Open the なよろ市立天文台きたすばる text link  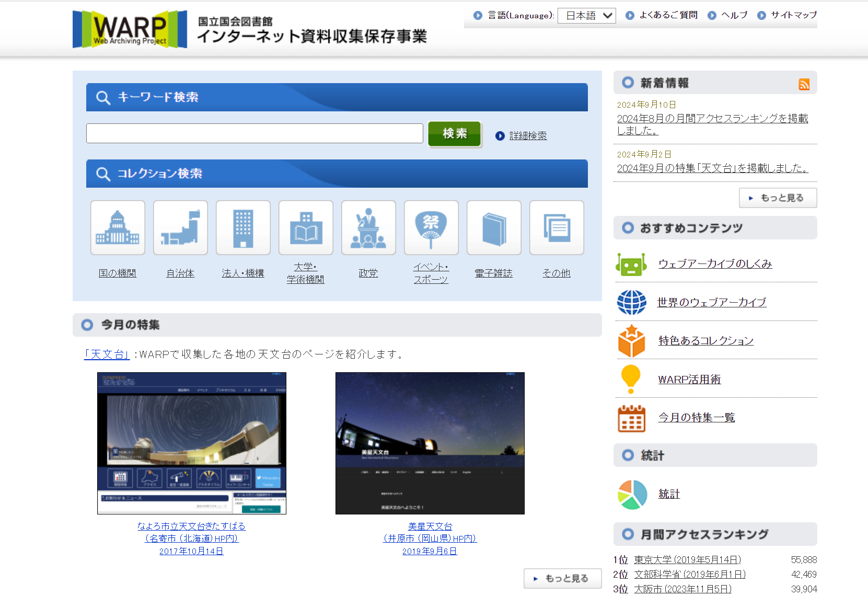click(x=191, y=538)
